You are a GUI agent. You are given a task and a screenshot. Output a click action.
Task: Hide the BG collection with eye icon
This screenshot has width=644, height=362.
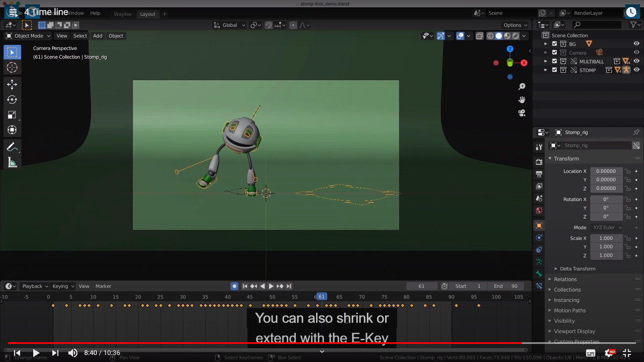click(636, 44)
